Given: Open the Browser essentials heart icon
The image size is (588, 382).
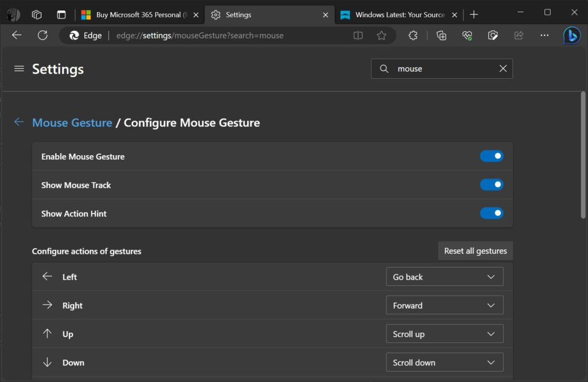Looking at the screenshot, I should coord(467,35).
